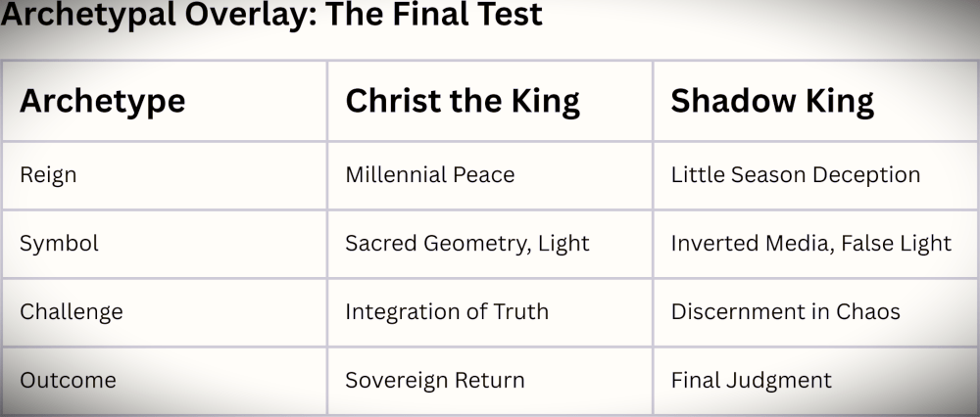Select the 'Millennial Peace' cell
Viewport: 980px width, 417px height.
(x=429, y=175)
